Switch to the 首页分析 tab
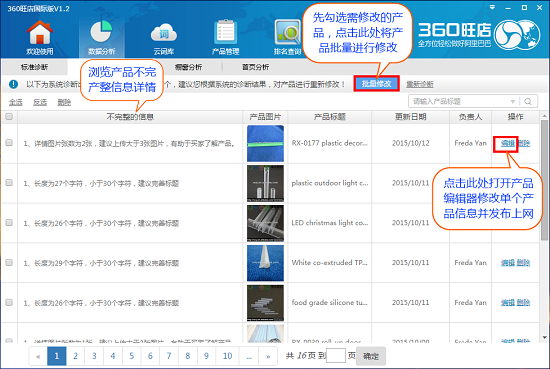The width and height of the screenshot is (550, 369). click(x=255, y=67)
